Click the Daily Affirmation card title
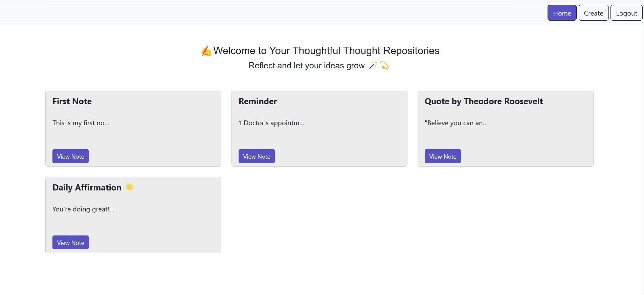This screenshot has height=295, width=644. point(87,187)
